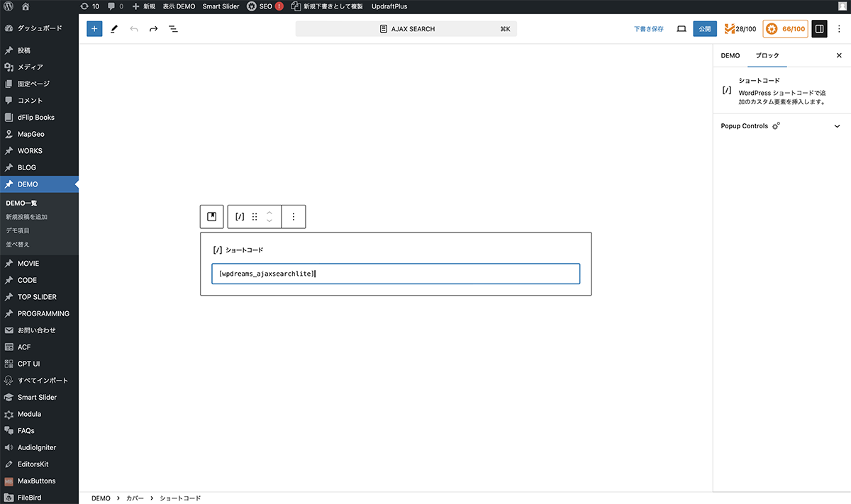Close the settings sidebar with X

click(839, 55)
